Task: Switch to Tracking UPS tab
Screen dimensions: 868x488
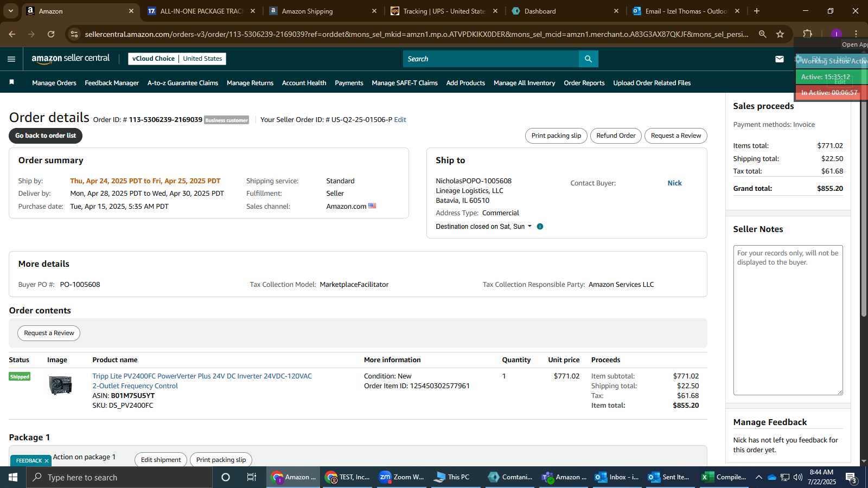Action: point(444,11)
